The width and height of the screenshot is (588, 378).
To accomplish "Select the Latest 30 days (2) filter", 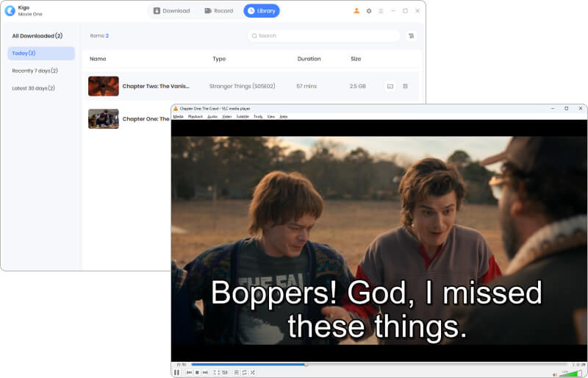I will [x=33, y=88].
